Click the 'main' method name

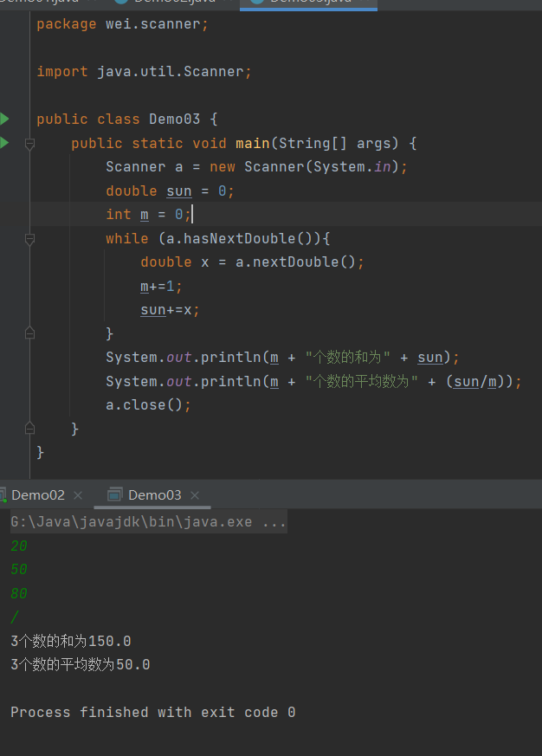click(x=253, y=143)
